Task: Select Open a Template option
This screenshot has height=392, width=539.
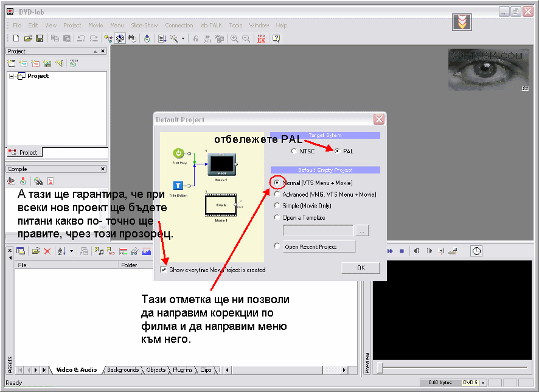Action: coord(277,217)
